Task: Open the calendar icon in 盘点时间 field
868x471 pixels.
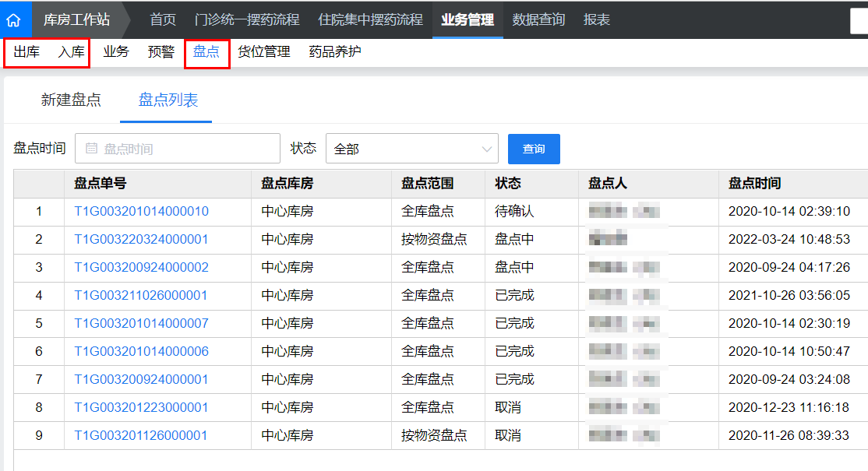Action: (x=89, y=148)
